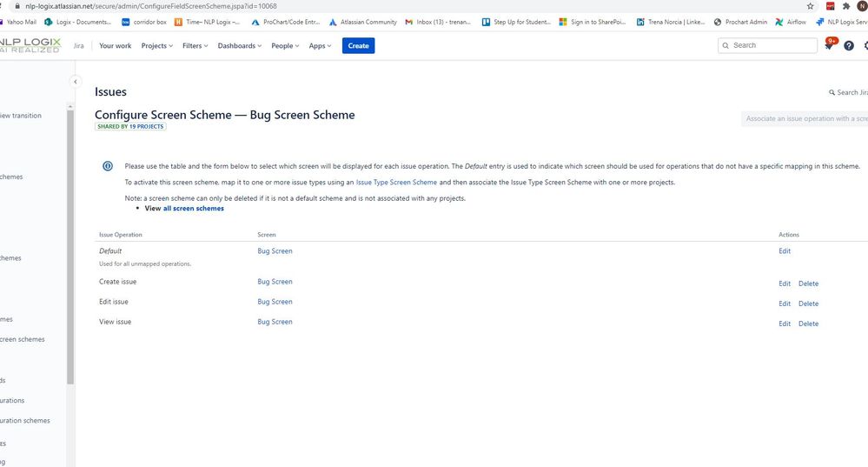Click the info icon beside instructions
Image resolution: width=868 pixels, height=467 pixels.
coord(108,165)
